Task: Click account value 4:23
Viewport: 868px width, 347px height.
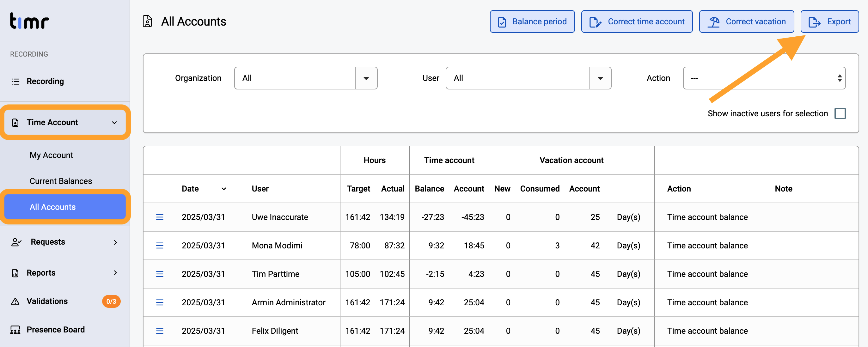Action: pyautogui.click(x=476, y=274)
